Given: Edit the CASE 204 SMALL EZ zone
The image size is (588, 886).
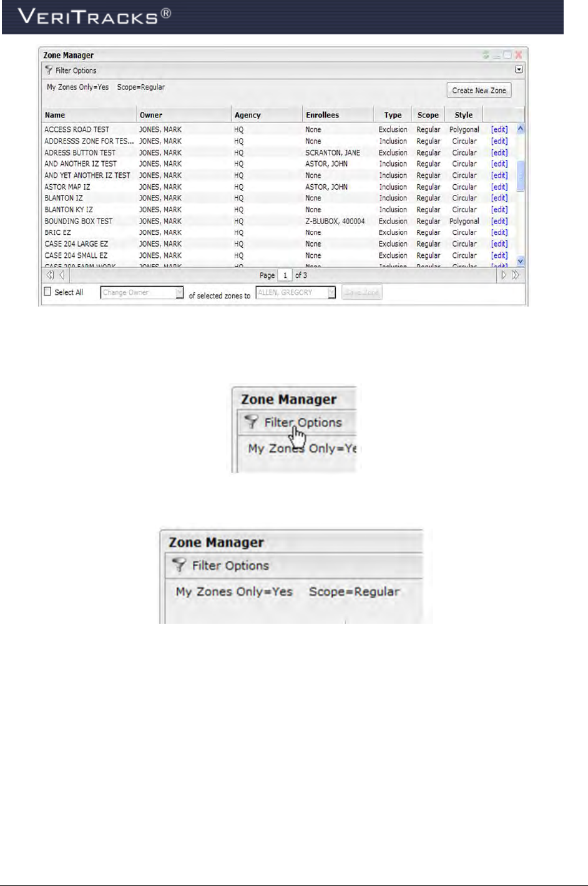Looking at the screenshot, I should (499, 255).
